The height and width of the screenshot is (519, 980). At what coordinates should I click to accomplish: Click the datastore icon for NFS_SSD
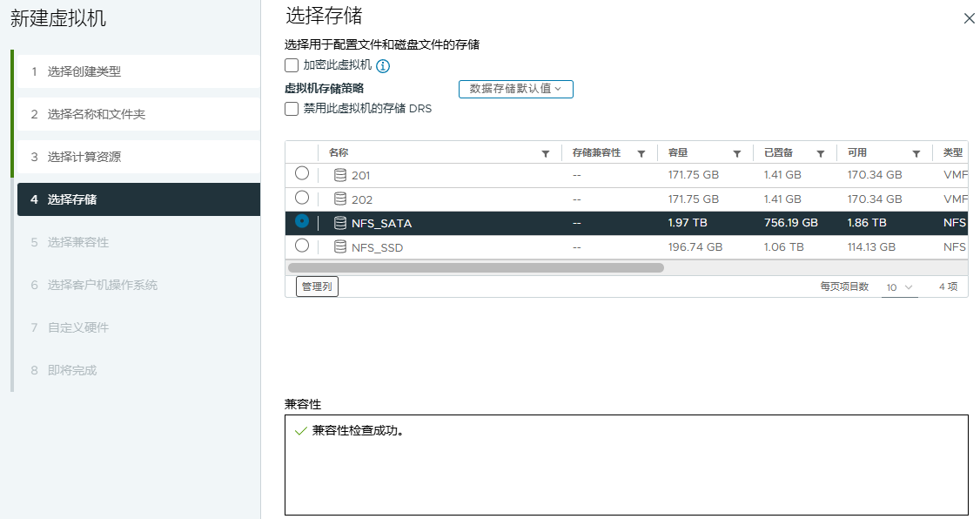point(340,247)
